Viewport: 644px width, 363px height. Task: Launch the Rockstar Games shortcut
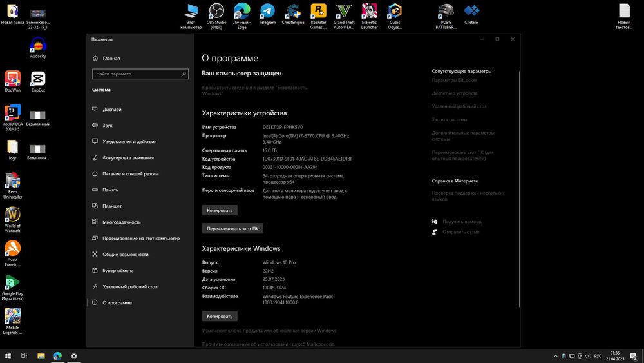tap(318, 17)
